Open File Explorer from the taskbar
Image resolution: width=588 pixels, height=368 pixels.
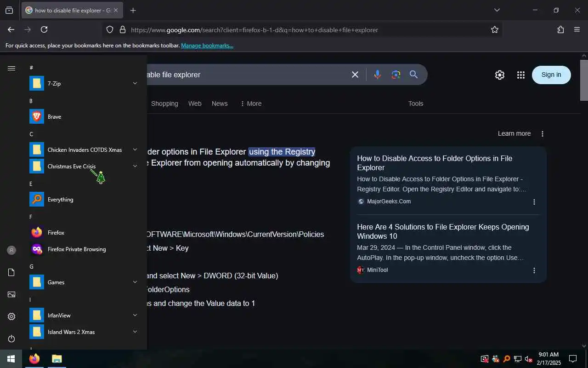(57, 359)
